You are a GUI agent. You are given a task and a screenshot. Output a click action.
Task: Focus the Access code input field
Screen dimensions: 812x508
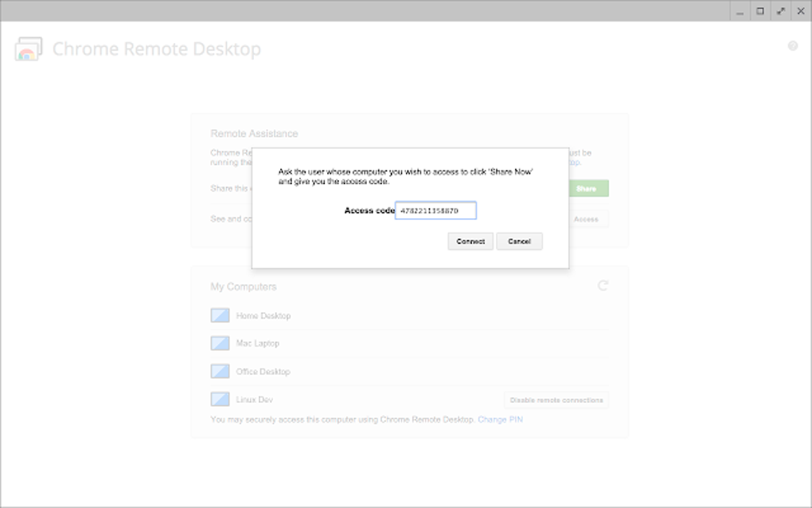(435, 210)
